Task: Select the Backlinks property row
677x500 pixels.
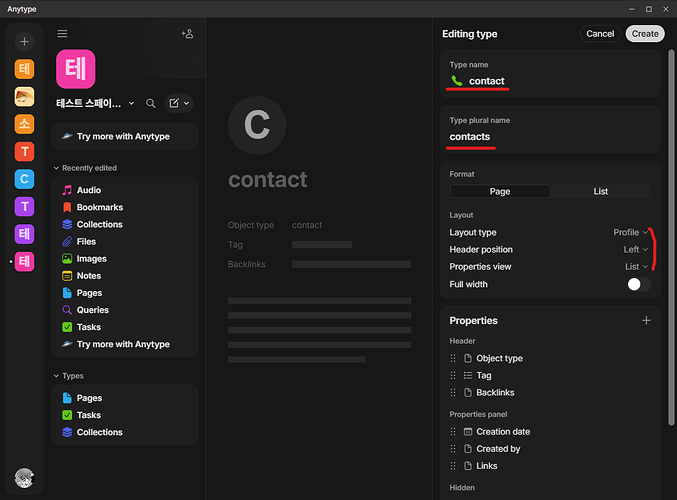Action: (550, 392)
